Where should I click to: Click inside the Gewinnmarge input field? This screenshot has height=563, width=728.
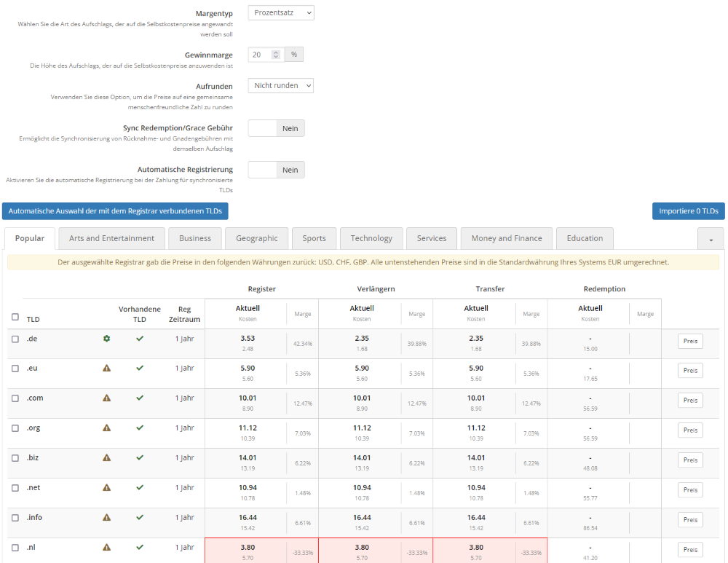point(258,54)
